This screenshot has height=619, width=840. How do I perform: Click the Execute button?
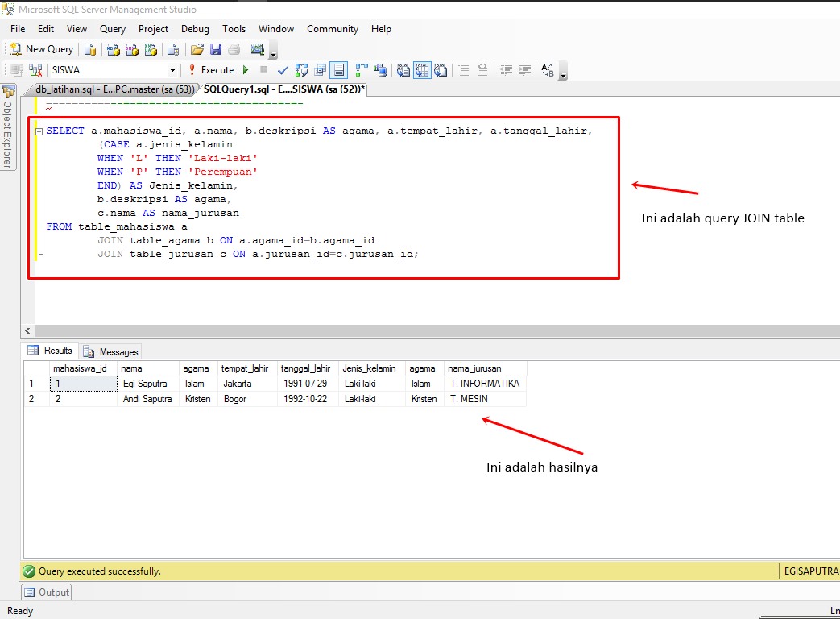(216, 70)
